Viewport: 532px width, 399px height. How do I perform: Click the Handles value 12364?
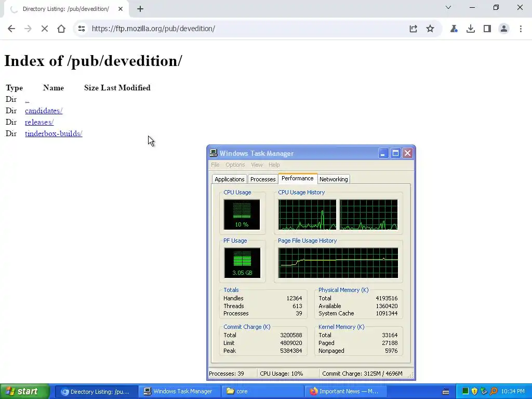tap(294, 298)
